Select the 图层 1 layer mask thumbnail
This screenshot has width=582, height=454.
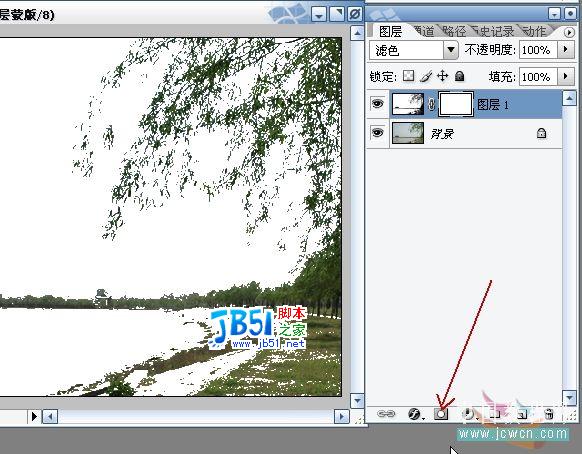(x=456, y=104)
